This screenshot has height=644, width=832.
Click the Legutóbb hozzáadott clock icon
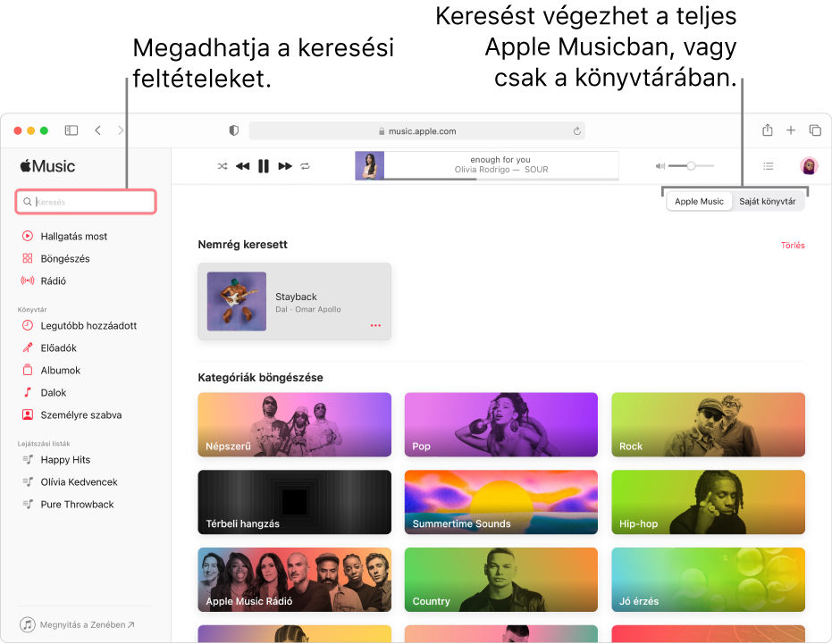click(28, 325)
